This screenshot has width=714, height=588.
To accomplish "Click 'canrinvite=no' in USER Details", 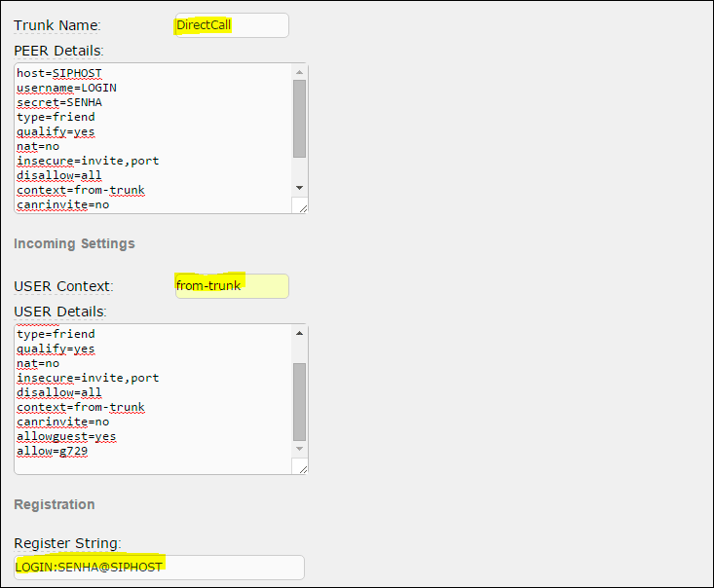I will tap(63, 422).
